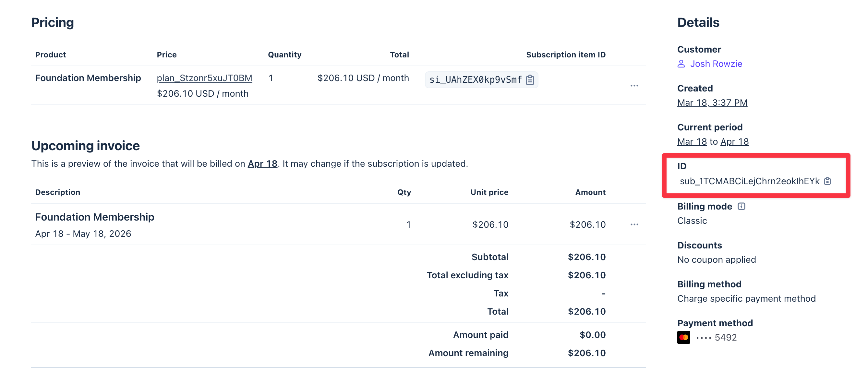Image resolution: width=868 pixels, height=373 pixels.
Task: Click the card digits 5492 in Payment method
Action: pyautogui.click(x=726, y=337)
